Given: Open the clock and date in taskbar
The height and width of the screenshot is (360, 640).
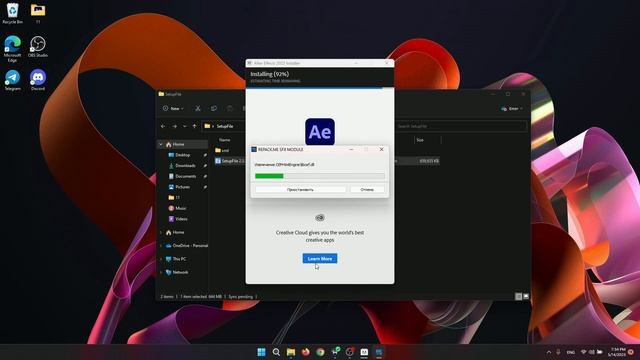Looking at the screenshot, I should pos(616,352).
